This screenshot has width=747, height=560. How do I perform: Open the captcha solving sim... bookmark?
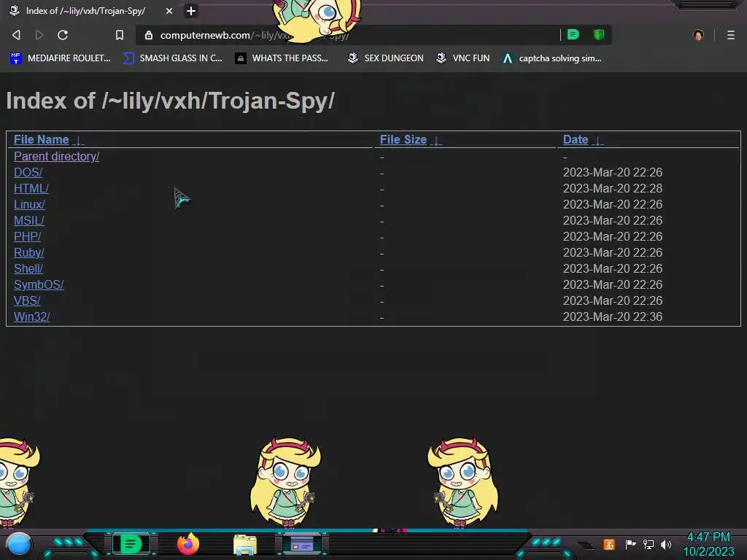click(552, 58)
